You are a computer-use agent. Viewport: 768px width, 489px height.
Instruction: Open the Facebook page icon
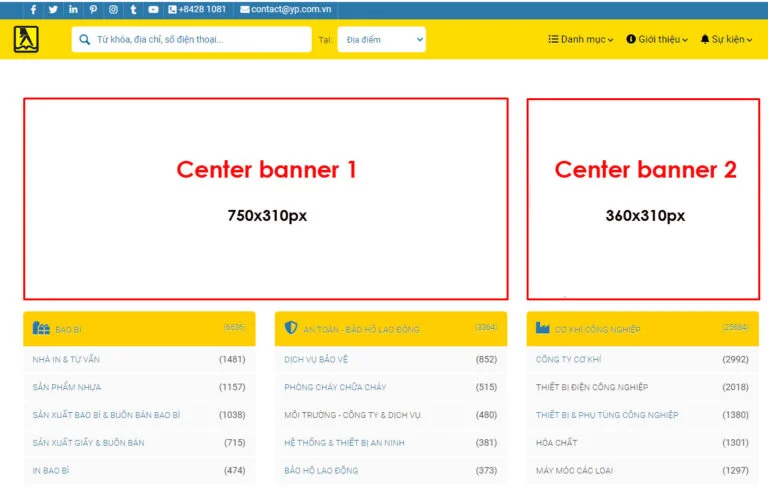pyautogui.click(x=33, y=9)
